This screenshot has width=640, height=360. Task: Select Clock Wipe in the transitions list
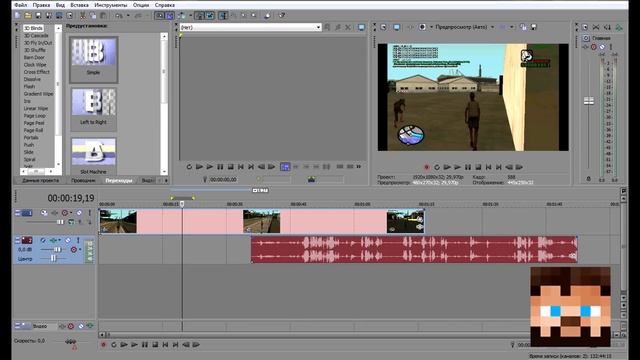tap(35, 64)
